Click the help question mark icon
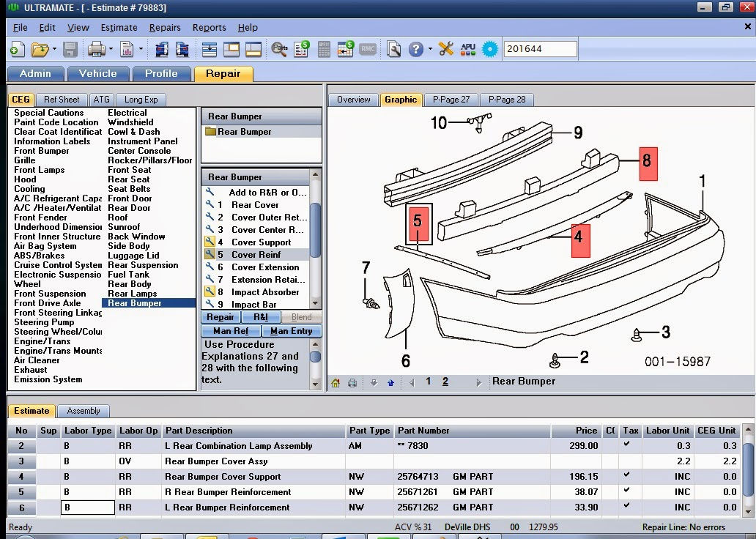The height and width of the screenshot is (539, 756). (x=415, y=49)
